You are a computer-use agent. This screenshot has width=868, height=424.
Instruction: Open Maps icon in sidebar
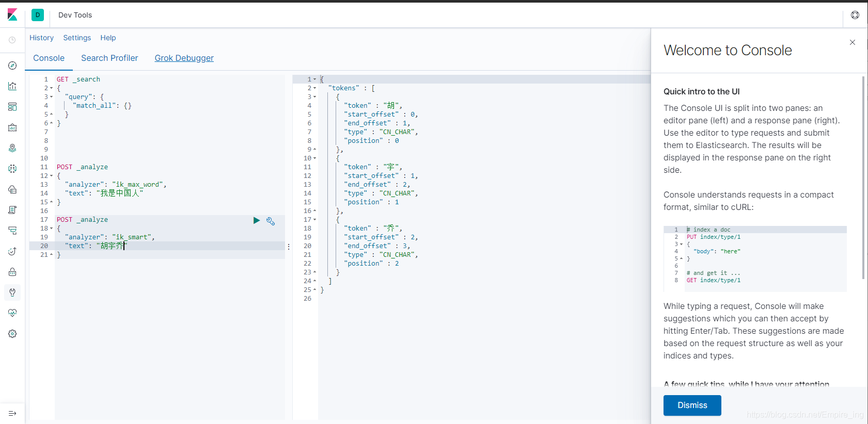point(12,148)
